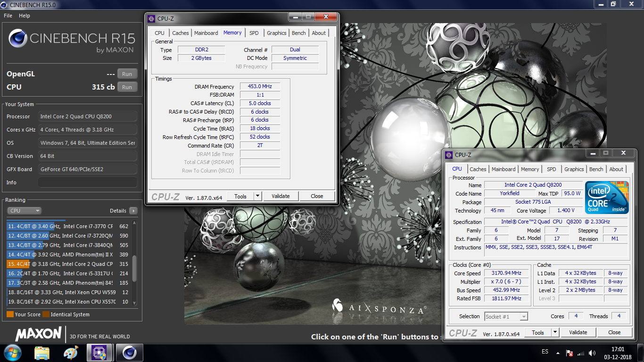
Task: Click the Identical System brown legend swatch
Action: (46, 314)
